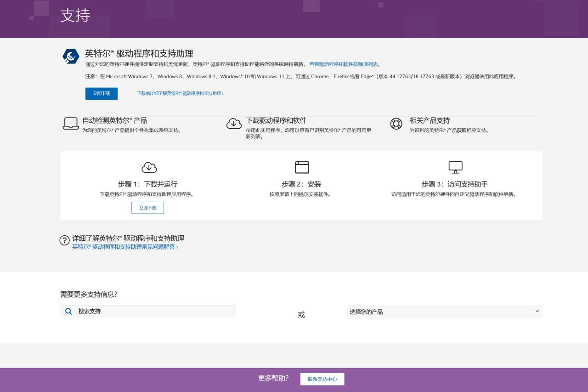The width and height of the screenshot is (588, 392).
Task: Click the 访问适用于您的英特尔硬件的自定义驱动程序和软件更新 text
Action: 454,194
